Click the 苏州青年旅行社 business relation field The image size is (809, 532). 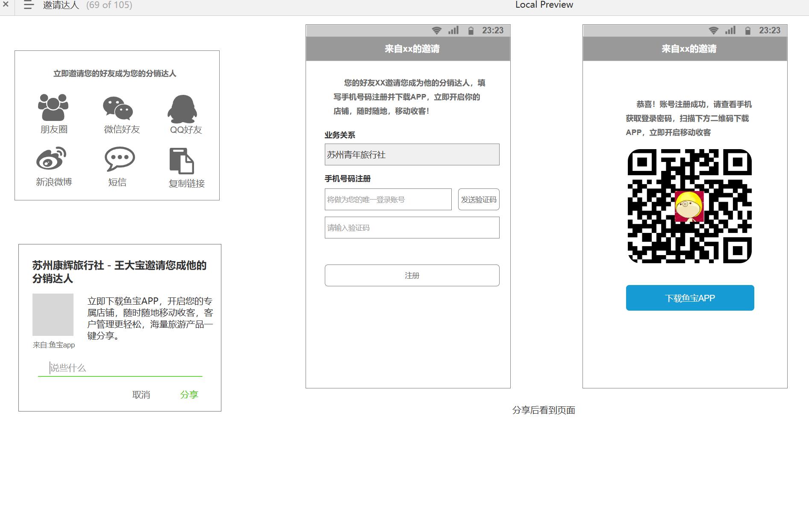coord(412,155)
